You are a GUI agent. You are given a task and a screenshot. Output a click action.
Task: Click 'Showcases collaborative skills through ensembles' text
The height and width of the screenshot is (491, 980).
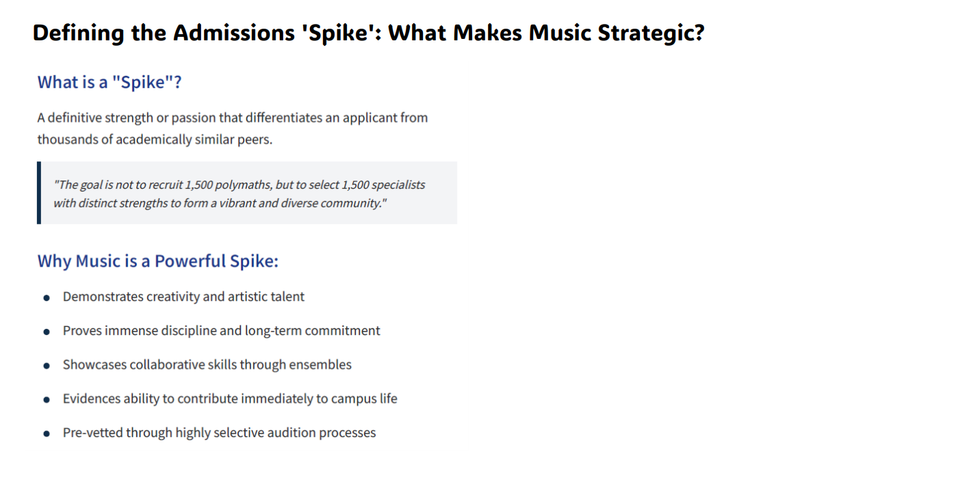point(207,364)
